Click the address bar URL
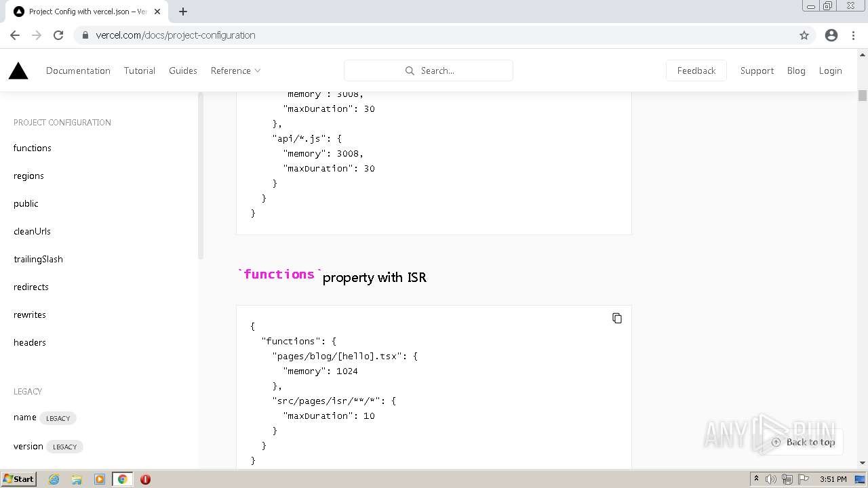The width and height of the screenshot is (868, 488). point(176,35)
